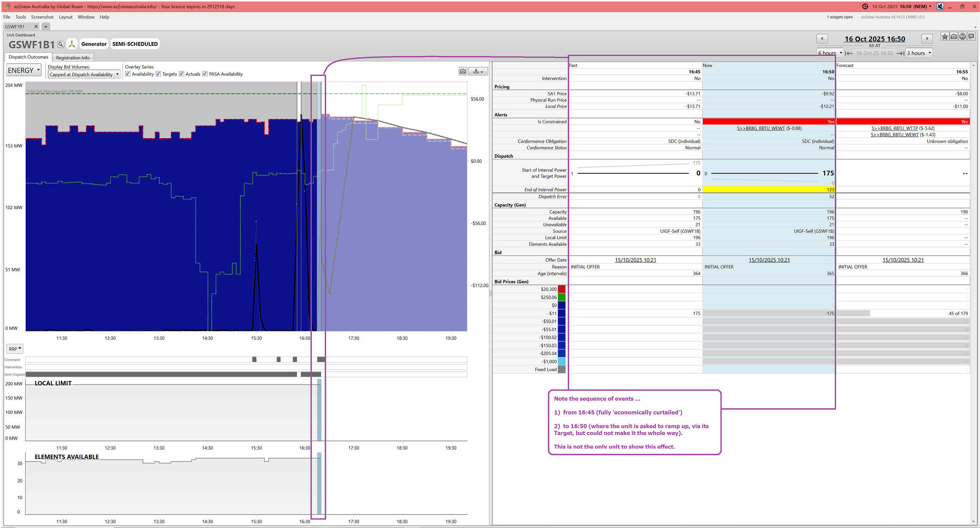Click the red $20,300 bid price swatch
Viewport: 980px width, 528px height.
click(562, 289)
